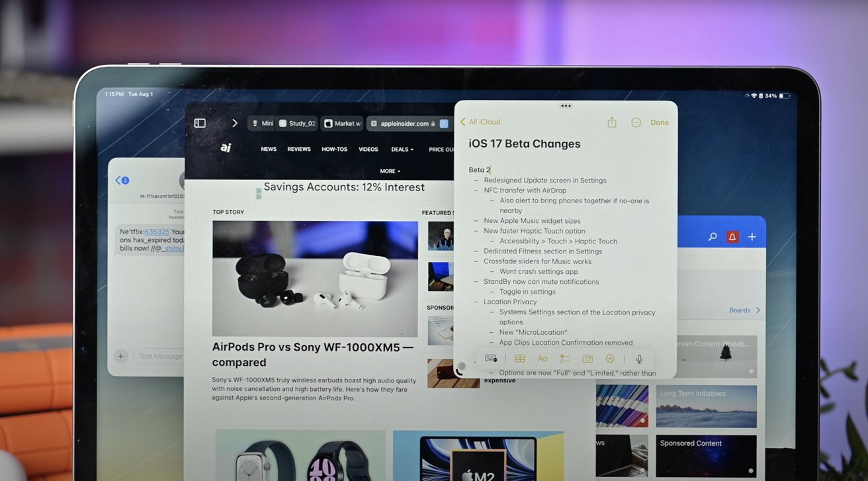Viewport: 868px width, 481px height.
Task: Open the AirPods Pro vs Sony thumbnail
Action: [315, 279]
